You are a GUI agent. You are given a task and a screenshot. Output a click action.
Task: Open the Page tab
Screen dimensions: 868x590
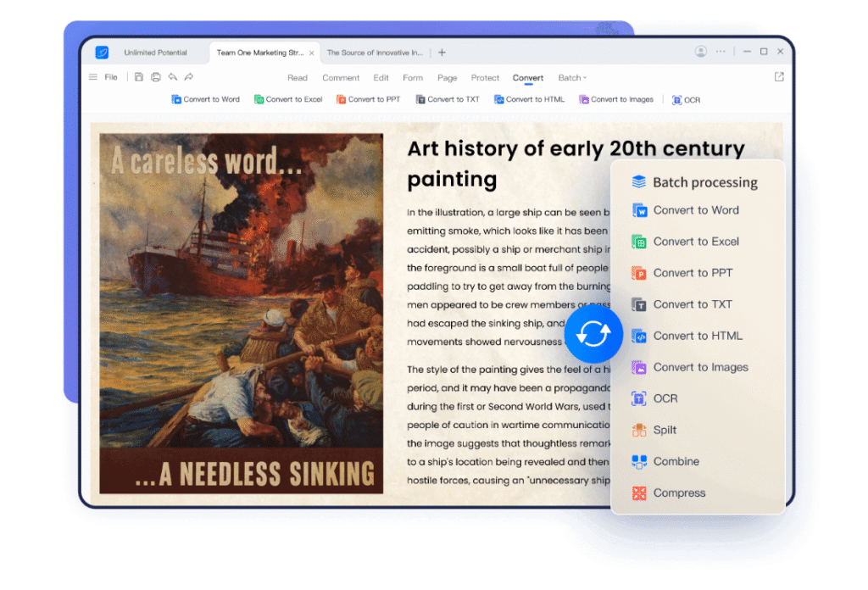(x=448, y=78)
